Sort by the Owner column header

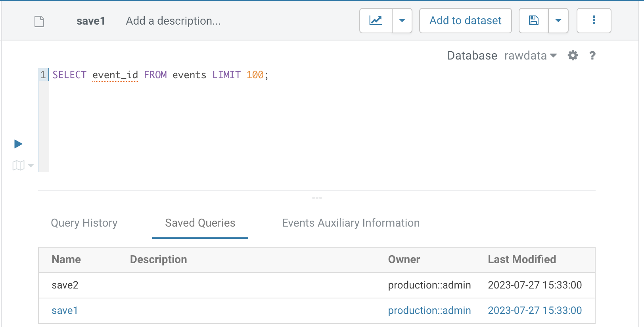(404, 260)
